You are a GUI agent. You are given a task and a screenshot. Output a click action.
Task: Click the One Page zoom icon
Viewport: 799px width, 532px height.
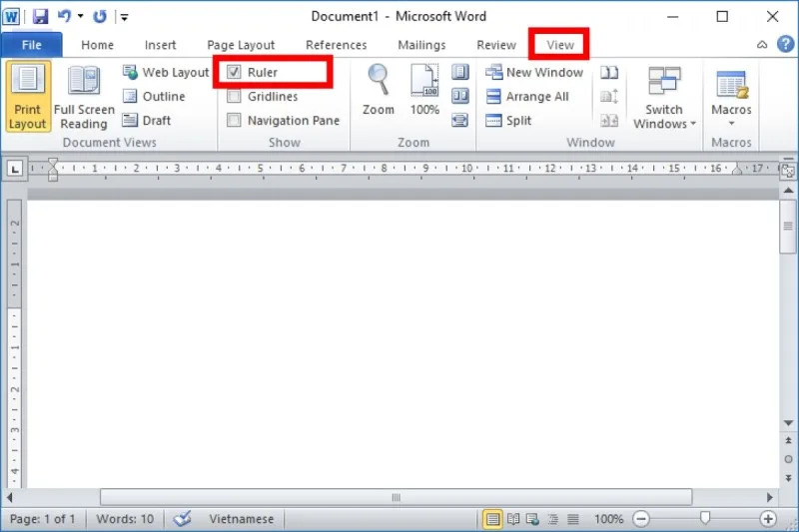tap(460, 72)
